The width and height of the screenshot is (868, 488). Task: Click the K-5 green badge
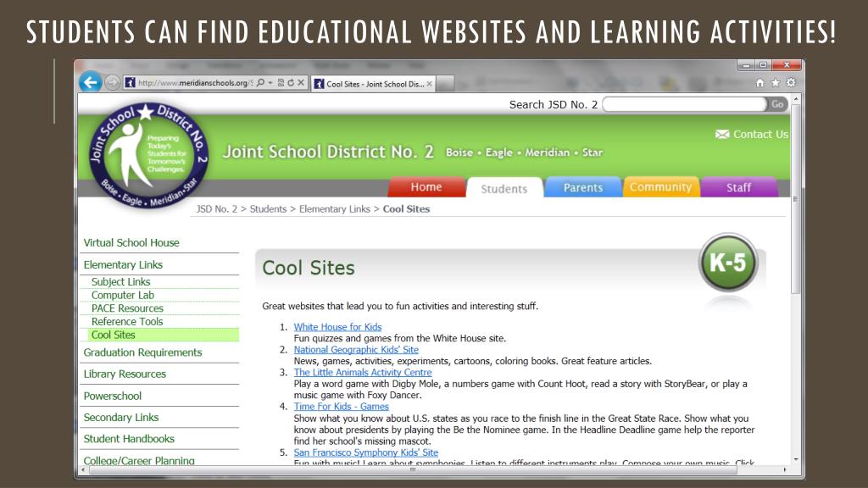click(728, 263)
